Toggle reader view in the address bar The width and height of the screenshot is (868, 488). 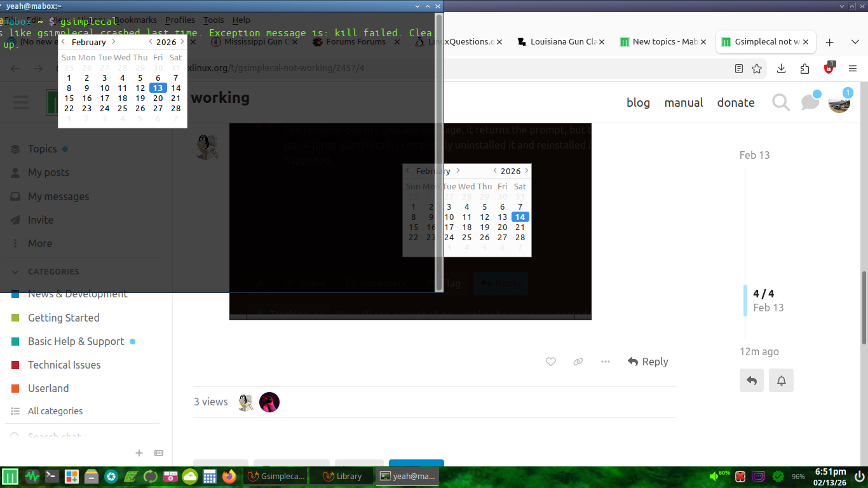pyautogui.click(x=739, y=69)
